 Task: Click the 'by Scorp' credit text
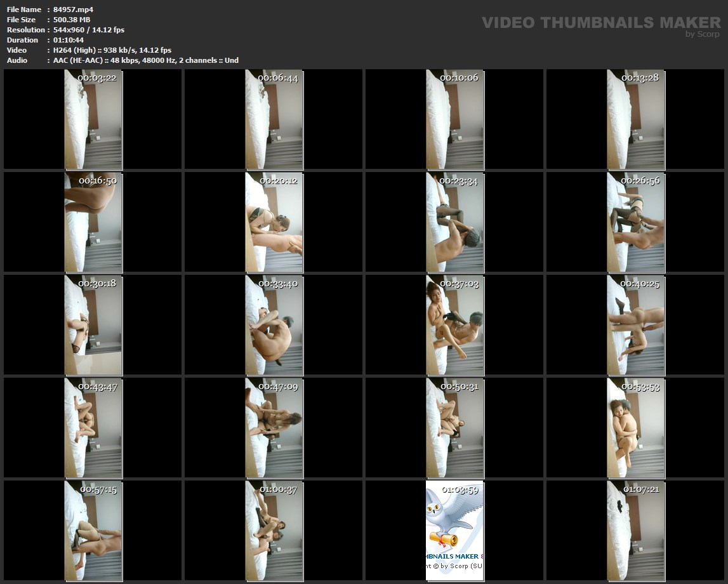coord(702,34)
